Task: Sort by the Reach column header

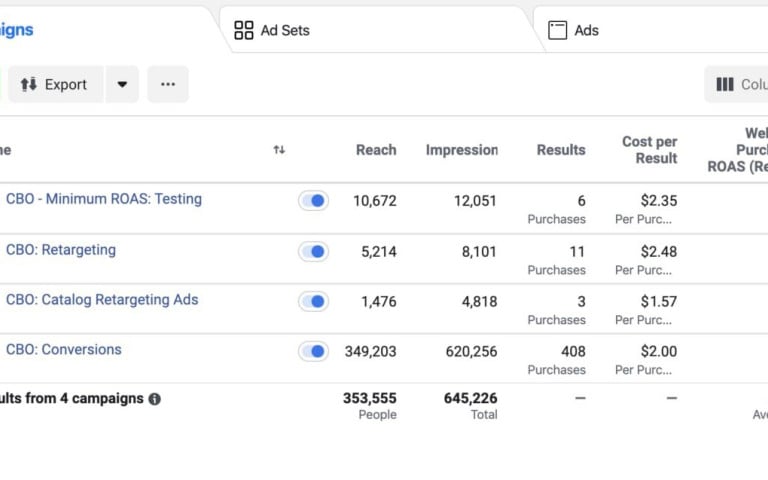Action: click(x=376, y=150)
